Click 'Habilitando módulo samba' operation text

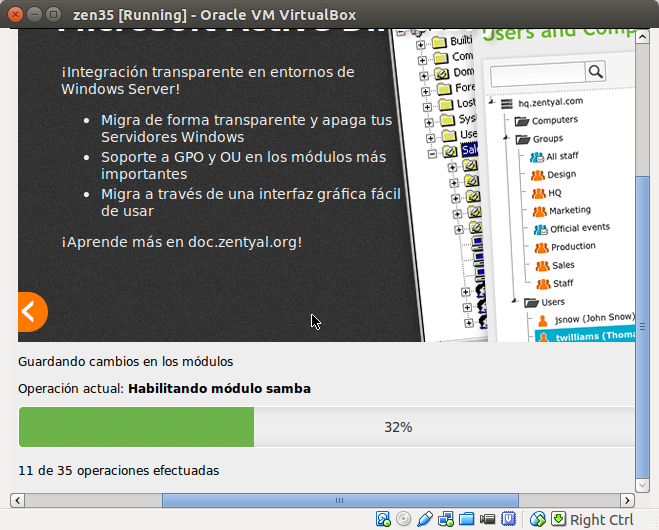pyautogui.click(x=219, y=388)
